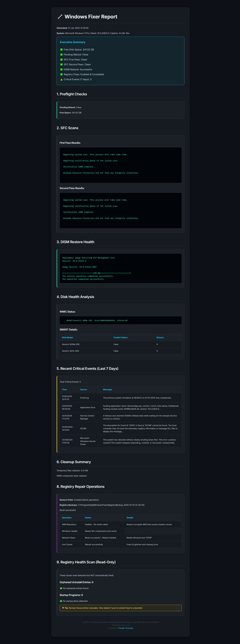The image size is (240, 644).
Task: Click the 2. SFC Scans heading
Action: coord(67,128)
